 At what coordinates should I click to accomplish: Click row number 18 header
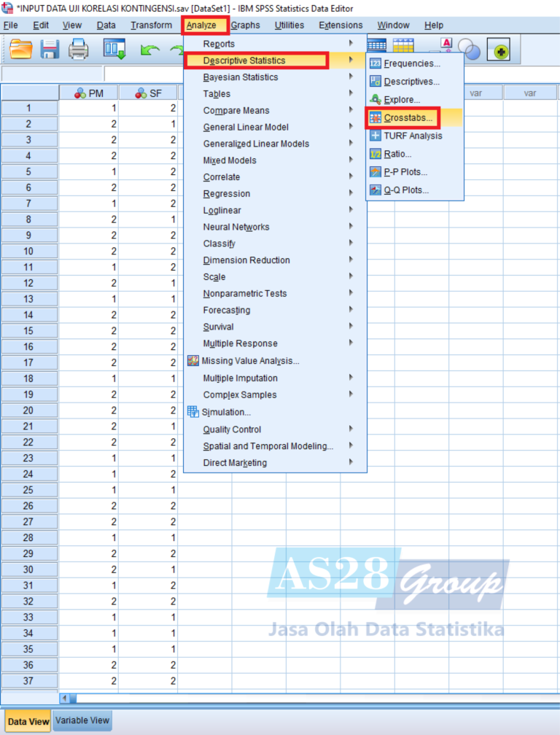tap(29, 379)
